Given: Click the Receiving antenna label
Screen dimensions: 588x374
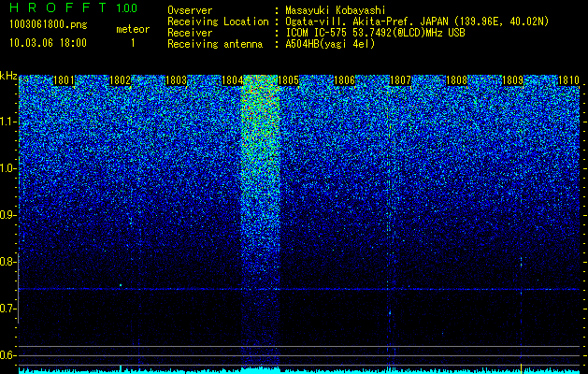Looking at the screenshot, I should pyautogui.click(x=215, y=44).
